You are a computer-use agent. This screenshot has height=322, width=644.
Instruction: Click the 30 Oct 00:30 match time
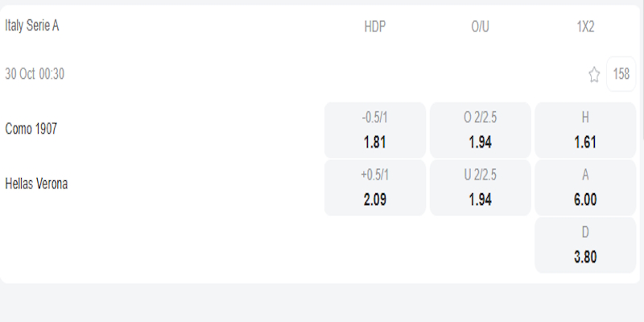pos(35,75)
